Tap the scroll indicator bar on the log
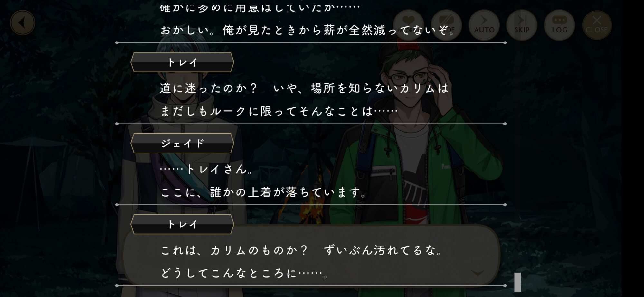 tap(517, 282)
